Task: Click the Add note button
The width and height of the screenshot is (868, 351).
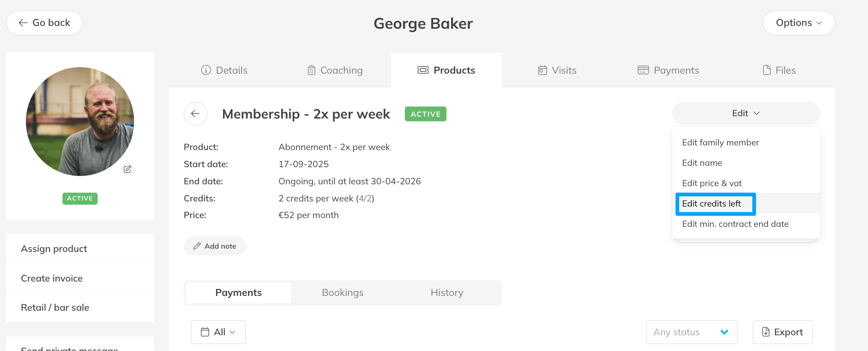Action: 215,246
